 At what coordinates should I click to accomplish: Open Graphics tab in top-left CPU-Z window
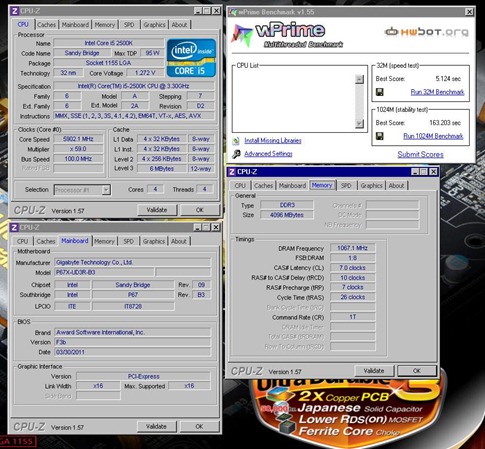(x=154, y=25)
